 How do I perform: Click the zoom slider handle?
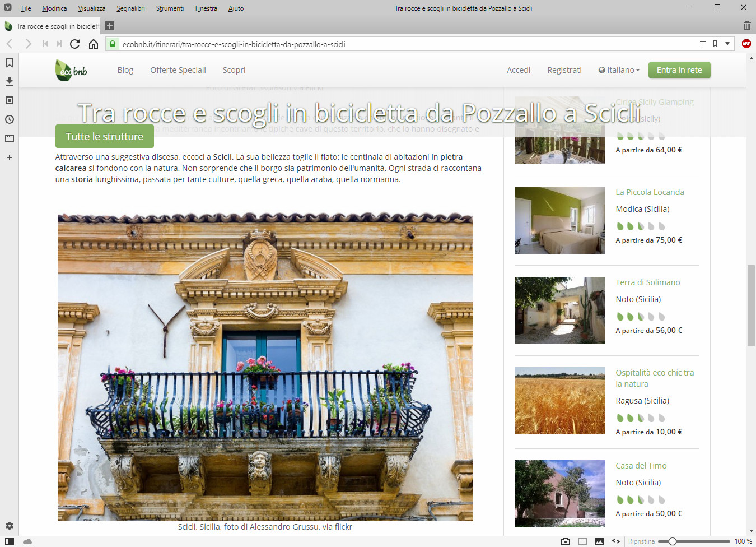click(x=673, y=541)
